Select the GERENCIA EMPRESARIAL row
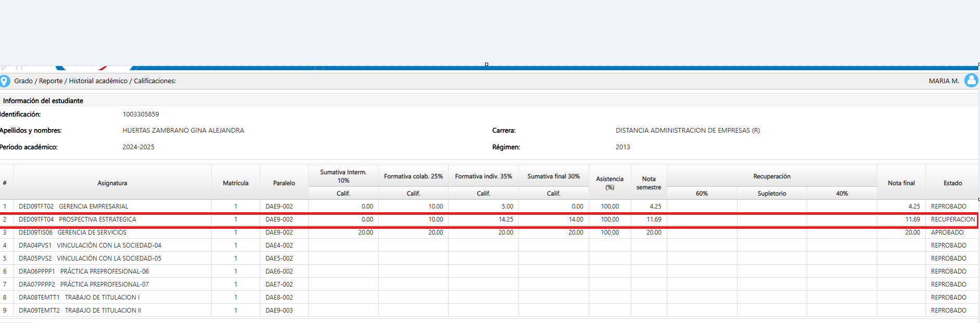The image size is (980, 323). [x=490, y=206]
